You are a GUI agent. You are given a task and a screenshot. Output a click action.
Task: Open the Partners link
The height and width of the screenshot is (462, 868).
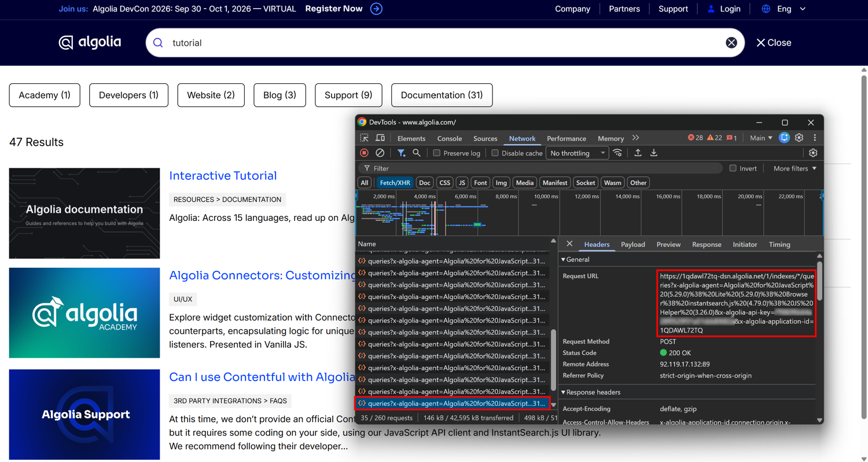[x=624, y=9]
